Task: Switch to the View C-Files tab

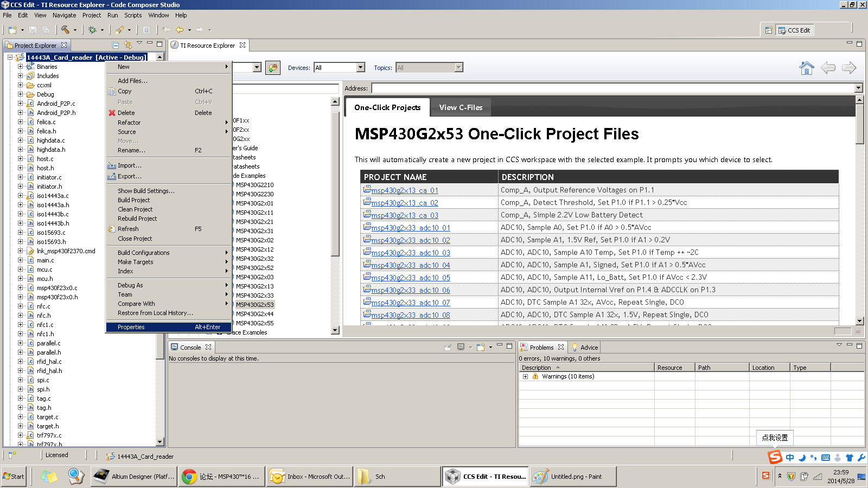Action: point(461,107)
